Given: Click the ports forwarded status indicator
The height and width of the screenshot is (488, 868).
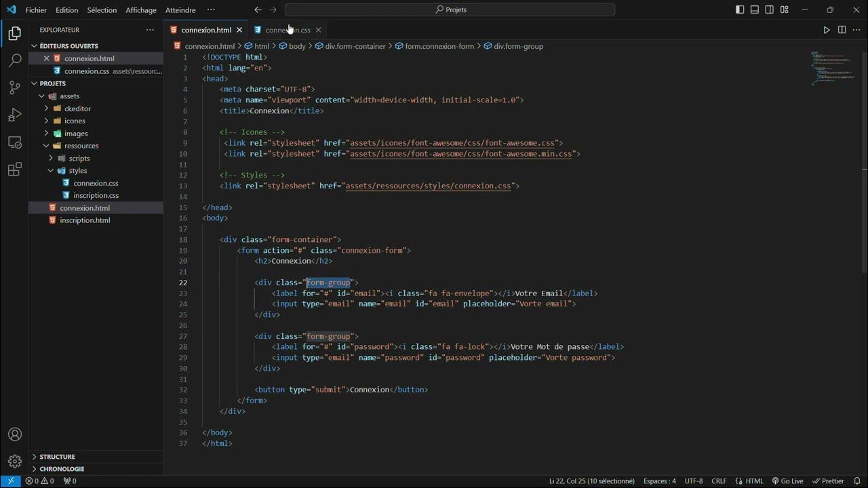Looking at the screenshot, I should click(x=70, y=481).
